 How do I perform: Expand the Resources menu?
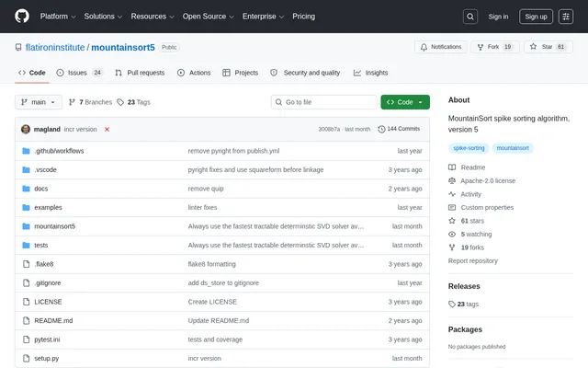(x=153, y=17)
